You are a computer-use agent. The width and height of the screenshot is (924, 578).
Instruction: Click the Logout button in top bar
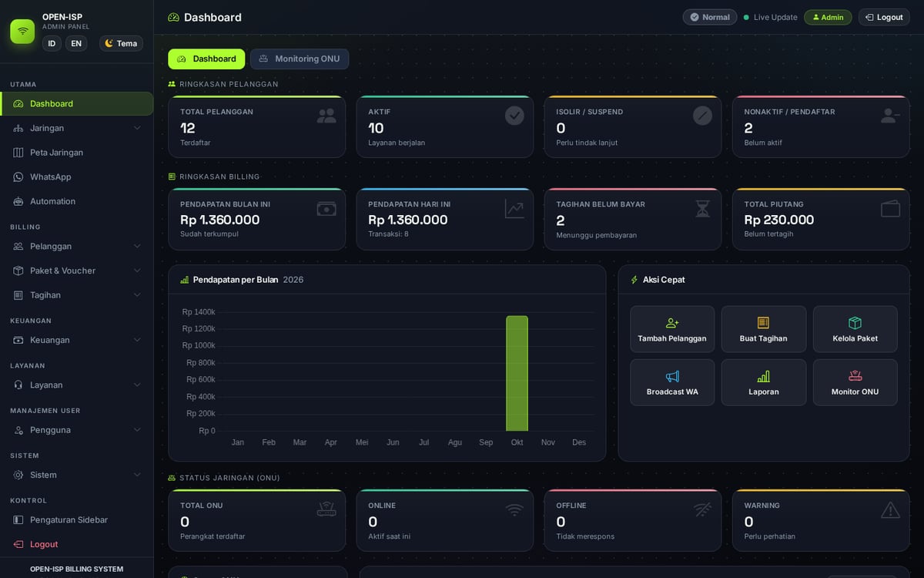click(x=884, y=17)
